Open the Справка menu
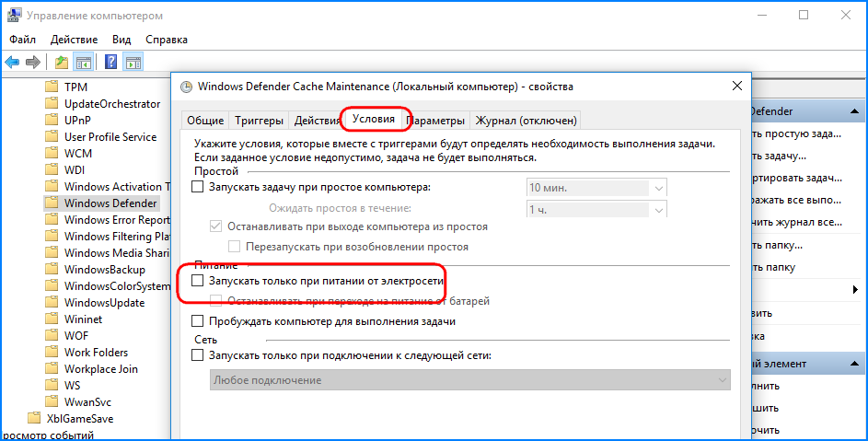 click(166, 40)
